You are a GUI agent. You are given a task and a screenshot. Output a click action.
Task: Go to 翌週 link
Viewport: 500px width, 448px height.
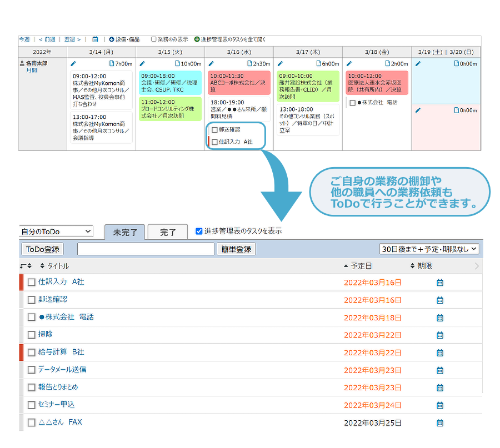(x=72, y=39)
